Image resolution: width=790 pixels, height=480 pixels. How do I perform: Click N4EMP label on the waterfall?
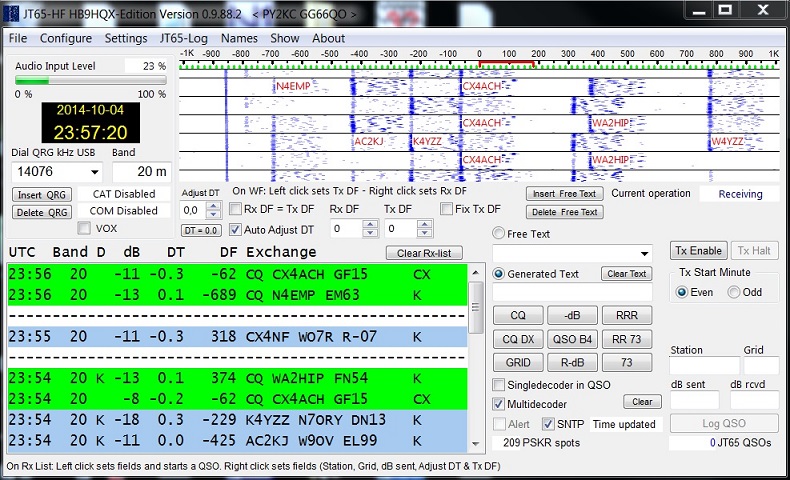[x=293, y=86]
